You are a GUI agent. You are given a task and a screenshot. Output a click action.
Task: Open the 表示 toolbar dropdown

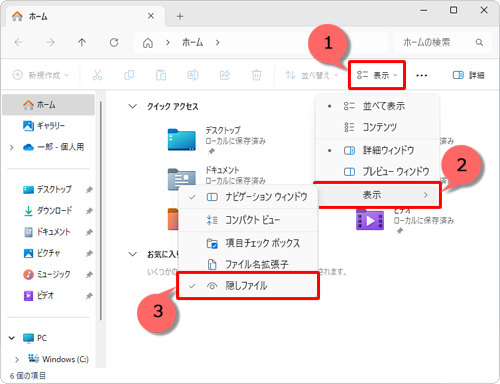tap(377, 75)
